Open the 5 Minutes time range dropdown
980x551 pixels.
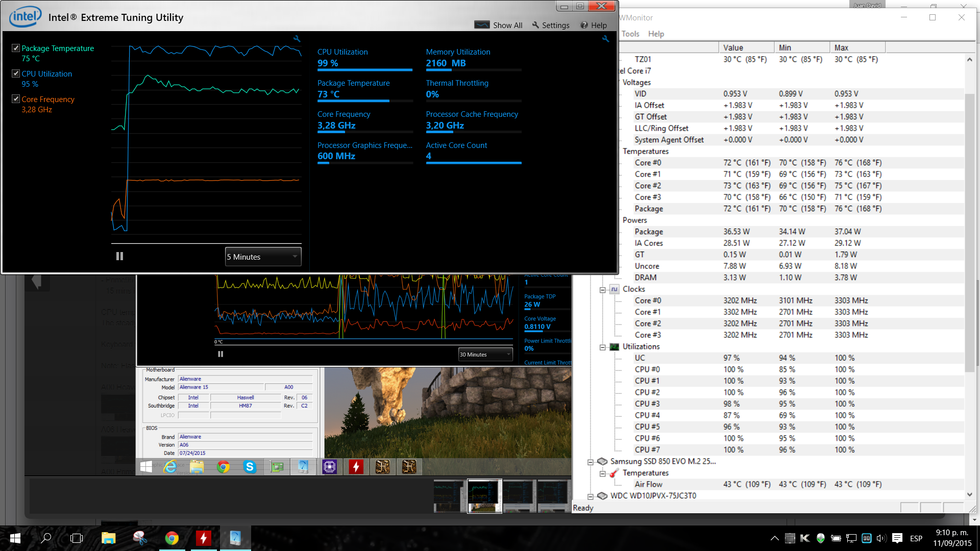pos(263,257)
